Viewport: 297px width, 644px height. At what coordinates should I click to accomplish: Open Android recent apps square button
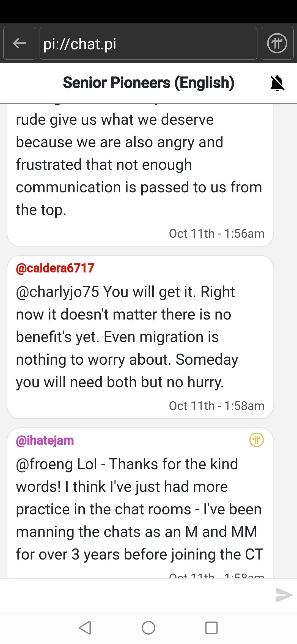(211, 628)
